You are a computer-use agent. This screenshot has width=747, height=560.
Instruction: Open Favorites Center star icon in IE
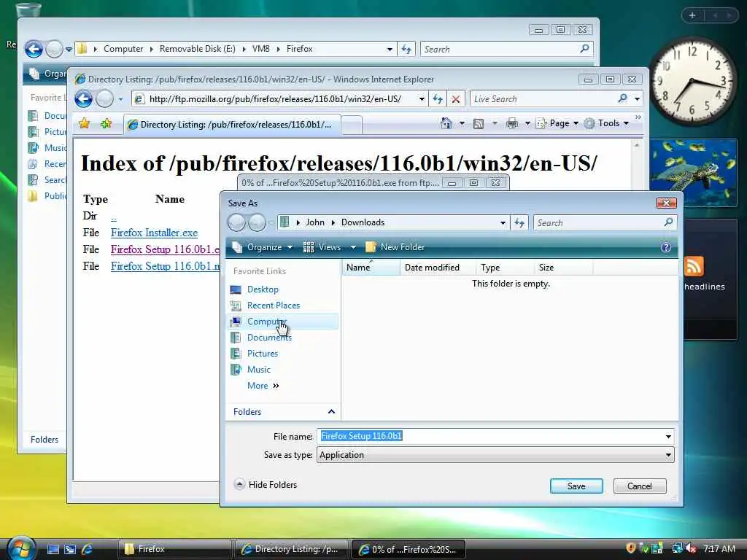point(85,124)
